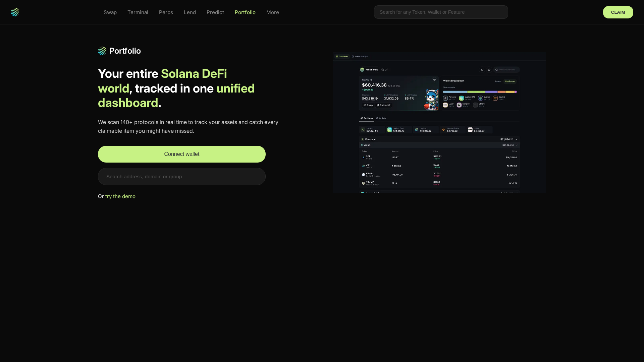Go to the Terminal section

point(138,12)
